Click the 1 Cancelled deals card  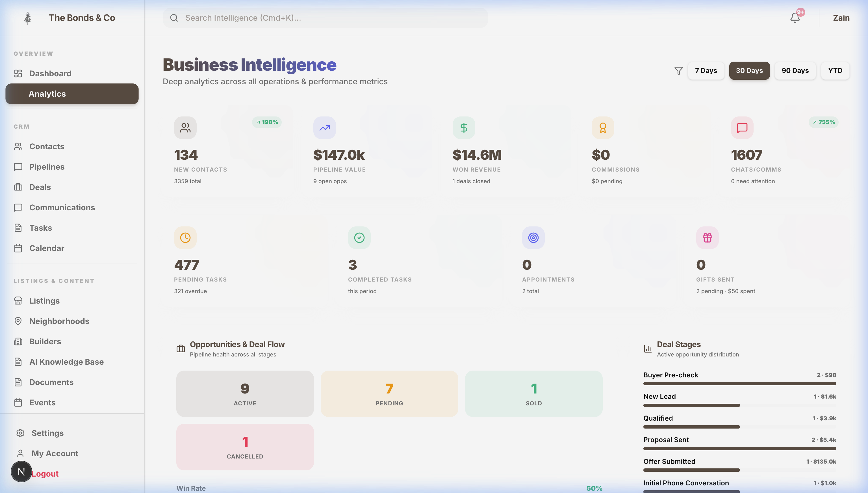pos(245,447)
